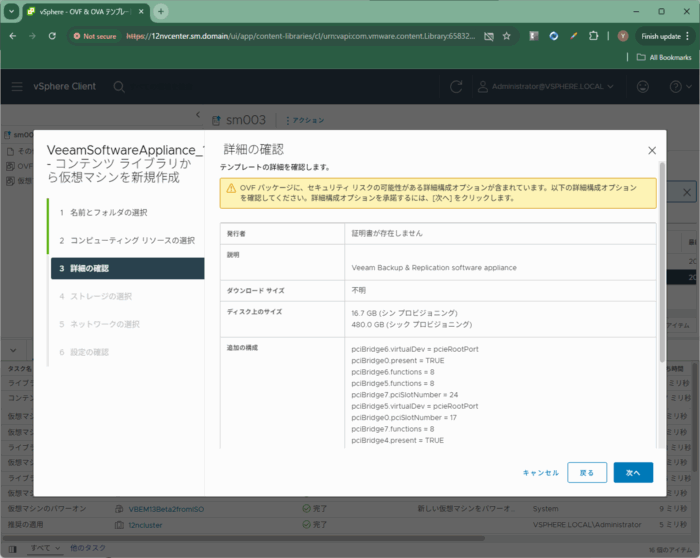Open the tab search dropdown arrow
The width and height of the screenshot is (700, 558).
coord(12,12)
